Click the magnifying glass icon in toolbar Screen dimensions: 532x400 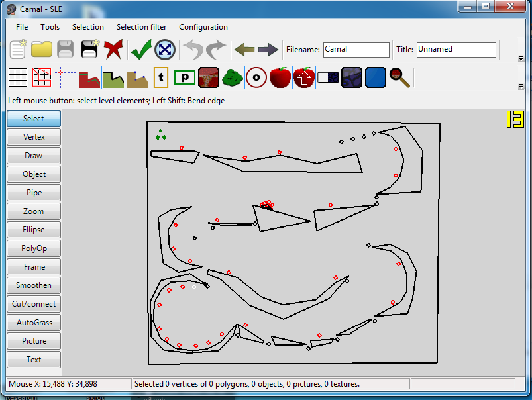tap(399, 77)
